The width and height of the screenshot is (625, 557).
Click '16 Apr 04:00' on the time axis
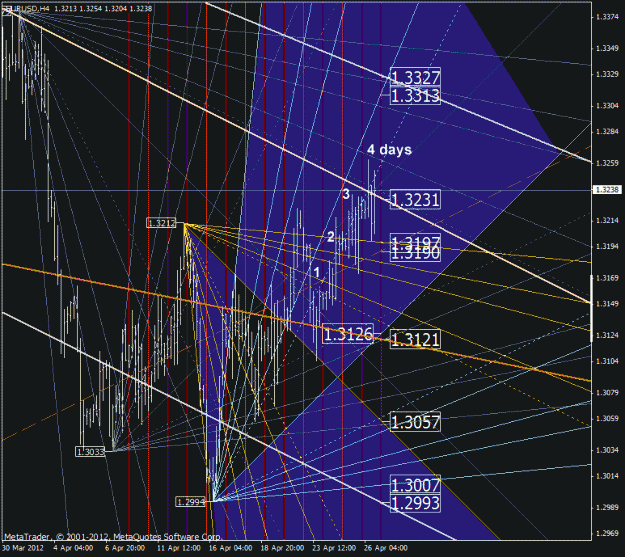tap(230, 548)
